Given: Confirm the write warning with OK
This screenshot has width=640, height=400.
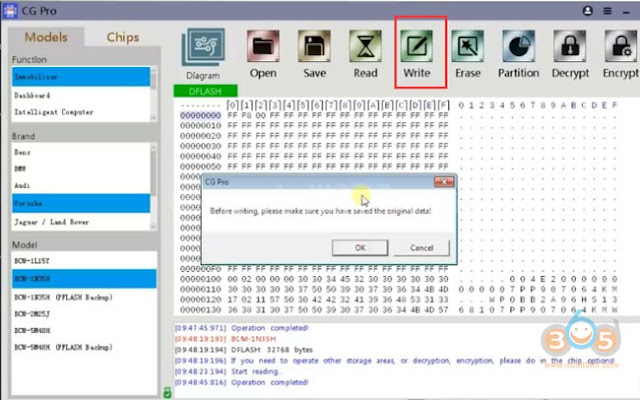Looking at the screenshot, I should pos(360,248).
